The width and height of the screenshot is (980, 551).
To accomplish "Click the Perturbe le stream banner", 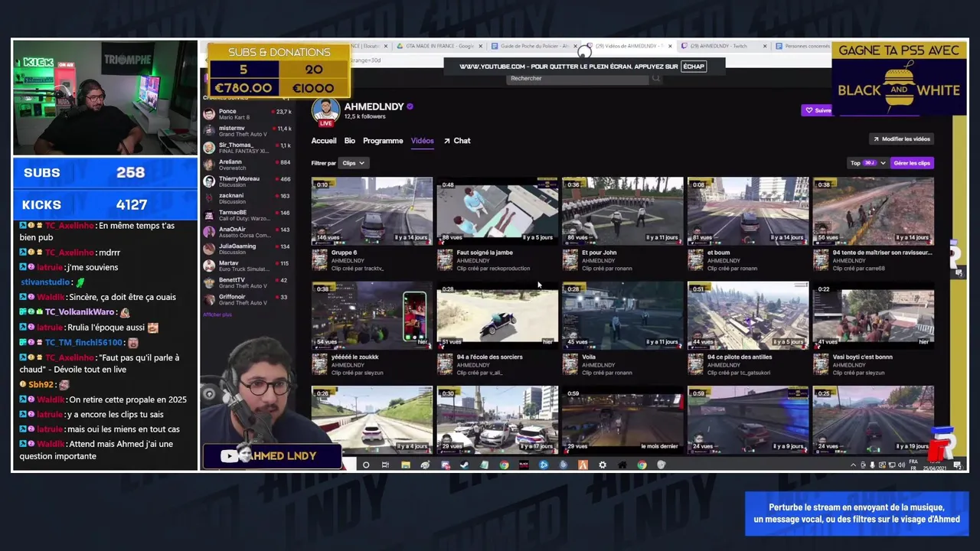I will (x=857, y=514).
